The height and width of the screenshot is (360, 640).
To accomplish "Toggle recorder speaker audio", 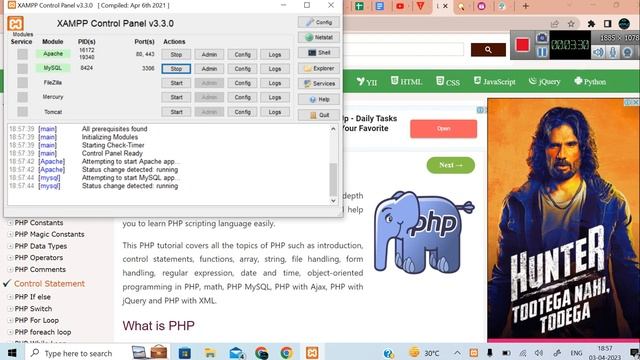I will pyautogui.click(x=598, y=52).
